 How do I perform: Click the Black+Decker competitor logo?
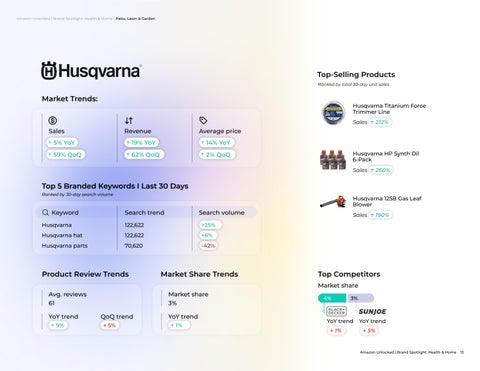336,311
